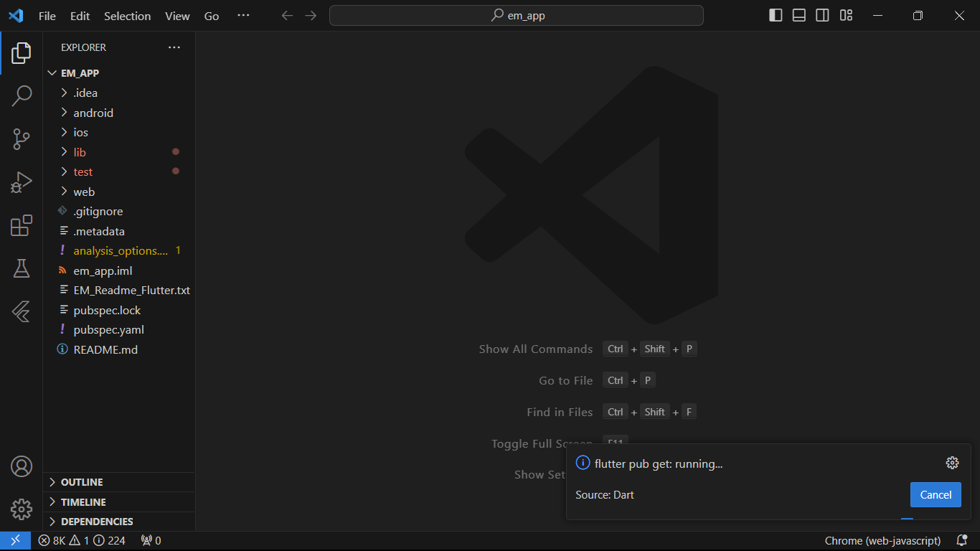Open the Explorer view in activity bar
This screenshot has width=980, height=551.
[22, 53]
